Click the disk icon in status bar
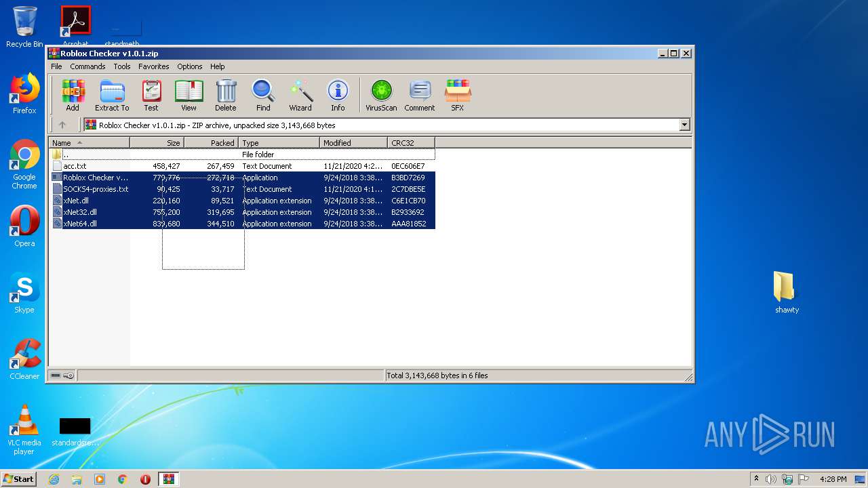 (56, 375)
